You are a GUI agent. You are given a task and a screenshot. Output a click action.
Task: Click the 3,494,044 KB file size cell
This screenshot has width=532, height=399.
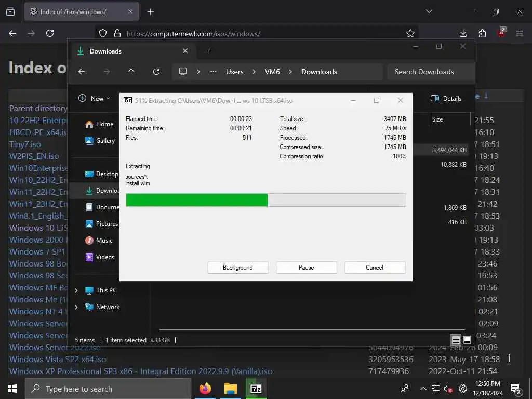click(x=449, y=150)
